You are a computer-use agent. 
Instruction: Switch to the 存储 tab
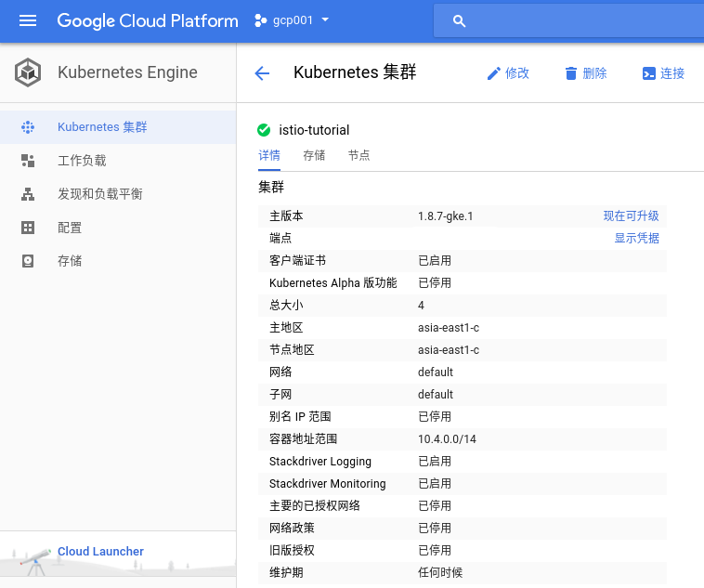(x=314, y=155)
